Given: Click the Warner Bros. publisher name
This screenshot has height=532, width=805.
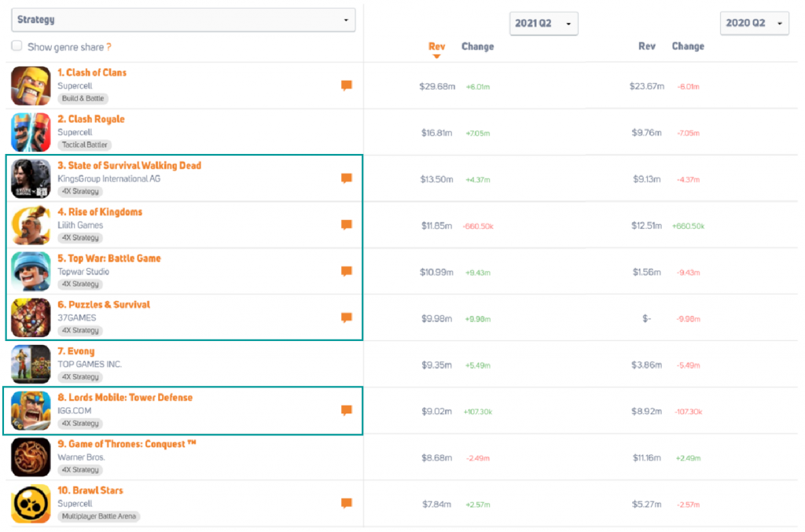Looking at the screenshot, I should coord(81,457).
